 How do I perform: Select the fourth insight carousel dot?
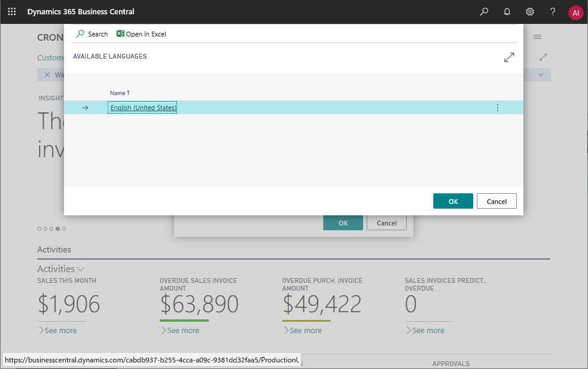click(x=58, y=228)
